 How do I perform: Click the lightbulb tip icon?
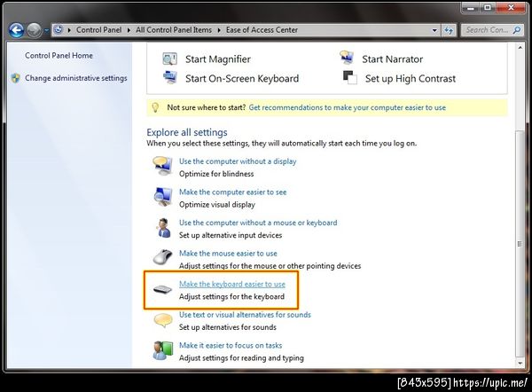point(155,107)
